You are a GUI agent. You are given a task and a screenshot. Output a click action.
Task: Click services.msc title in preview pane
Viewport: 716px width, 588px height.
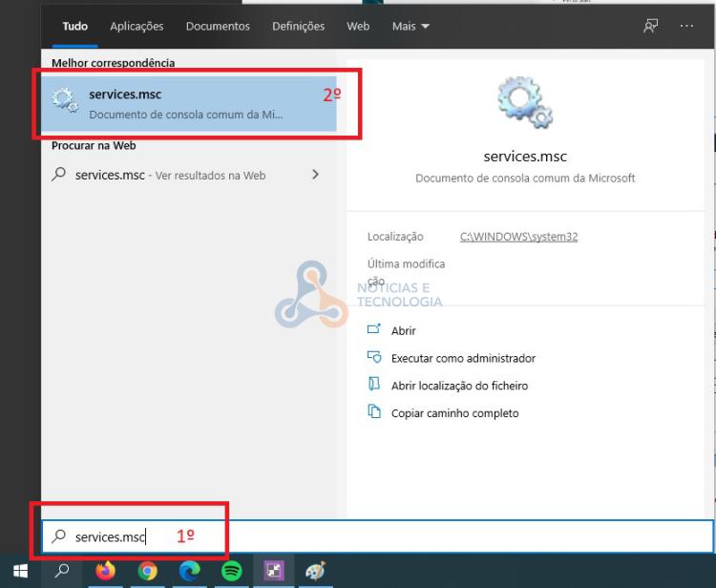pyautogui.click(x=525, y=157)
